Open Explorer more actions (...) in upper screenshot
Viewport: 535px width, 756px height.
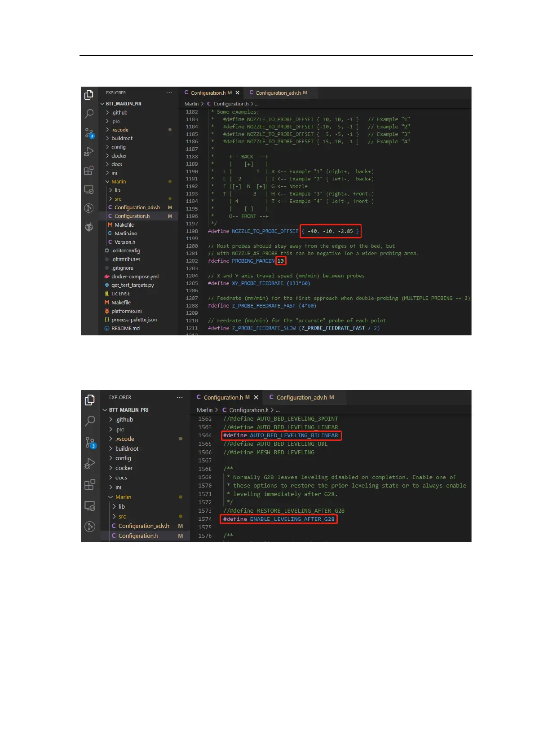(x=169, y=93)
